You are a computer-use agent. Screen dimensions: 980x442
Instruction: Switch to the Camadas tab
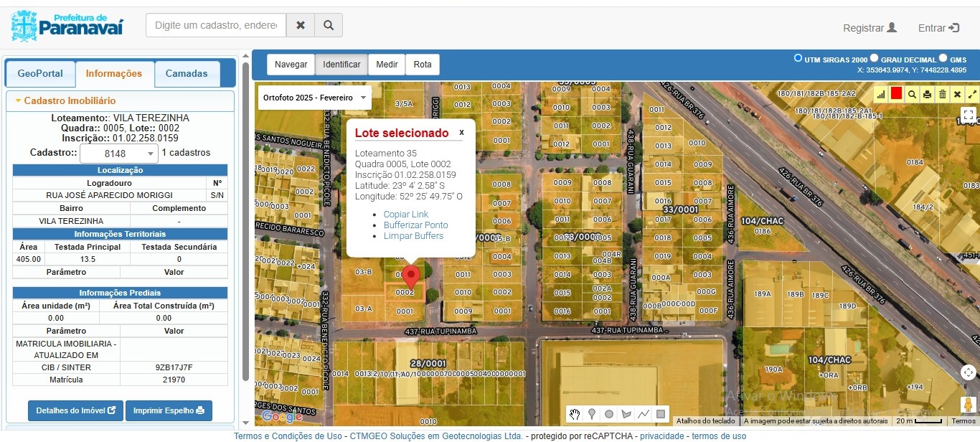187,73
